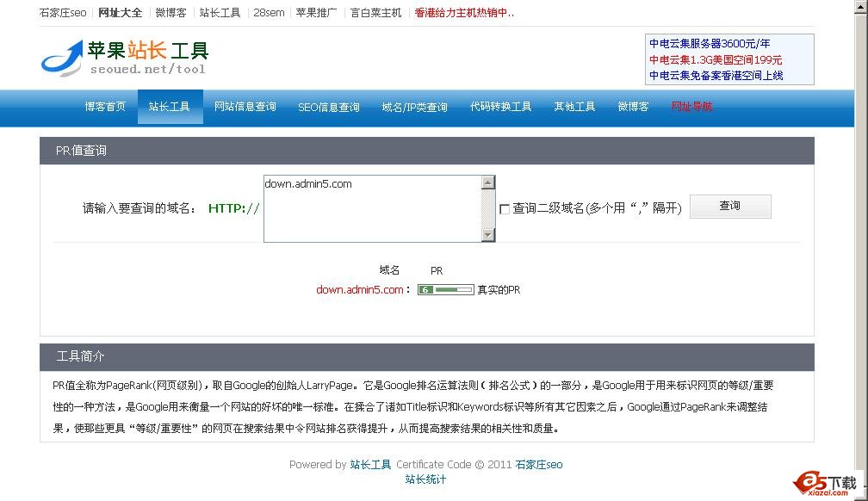
Task: Click the 网址大全 top link
Action: tap(121, 13)
